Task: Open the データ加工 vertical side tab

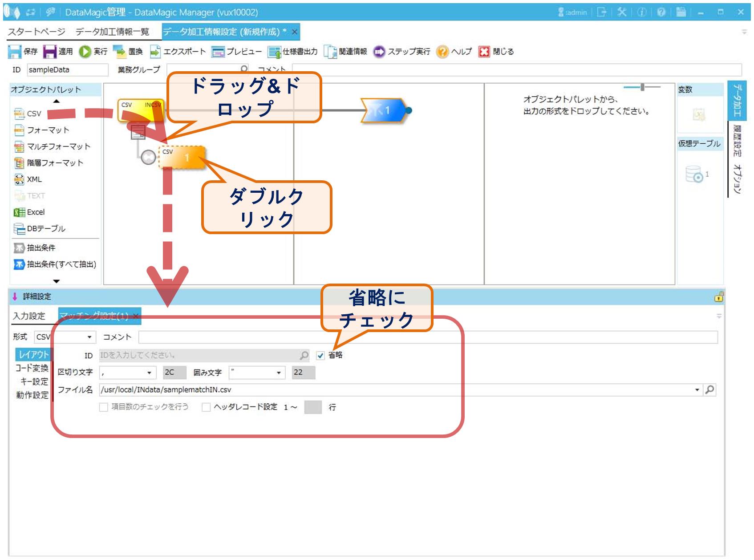Action: [x=737, y=101]
